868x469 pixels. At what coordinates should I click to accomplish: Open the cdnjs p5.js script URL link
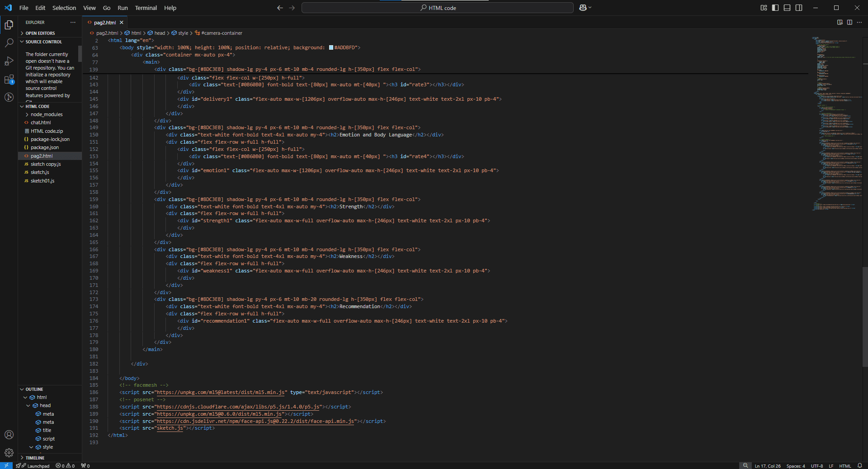239,407
